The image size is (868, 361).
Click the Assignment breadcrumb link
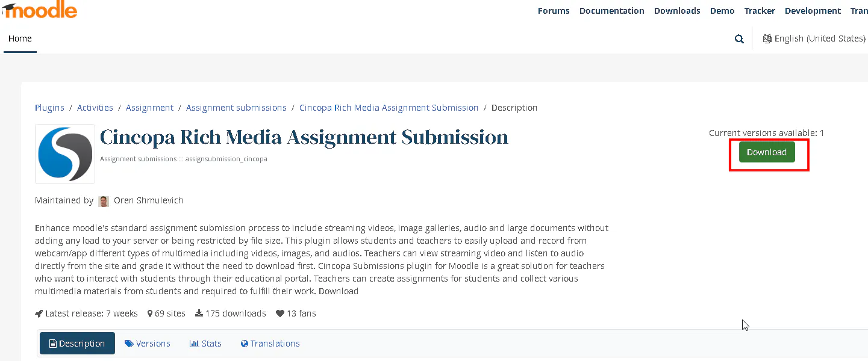coord(149,108)
